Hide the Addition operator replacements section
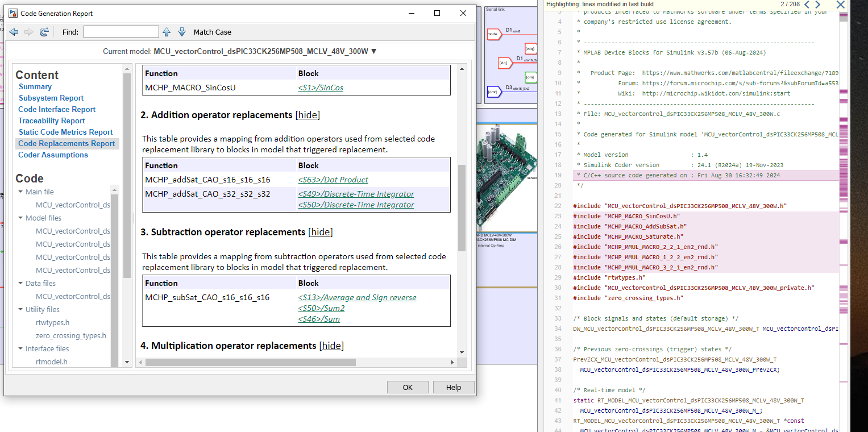This screenshot has width=868, height=432. click(308, 115)
